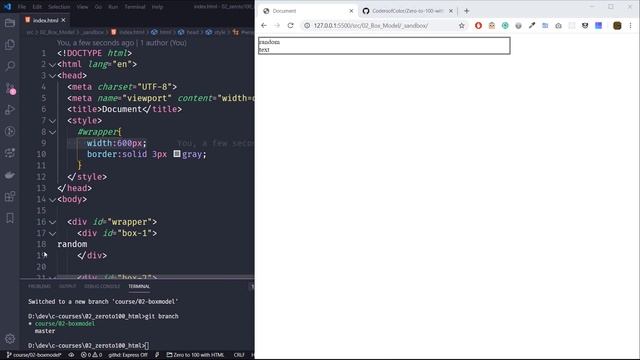
Task: Click the plug icon in VS Code status bar
Action: tap(157, 355)
